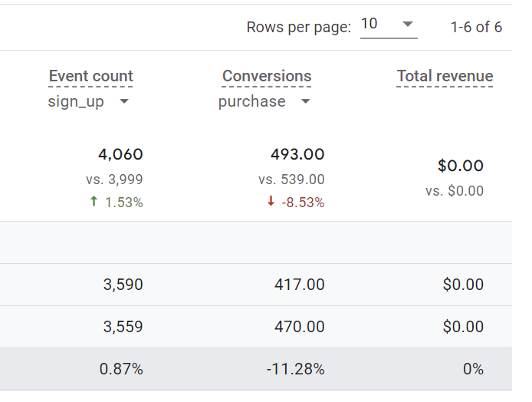The image size is (532, 402).
Task: Click $0.00 revenue in the 470.00 row
Action: 463,327
